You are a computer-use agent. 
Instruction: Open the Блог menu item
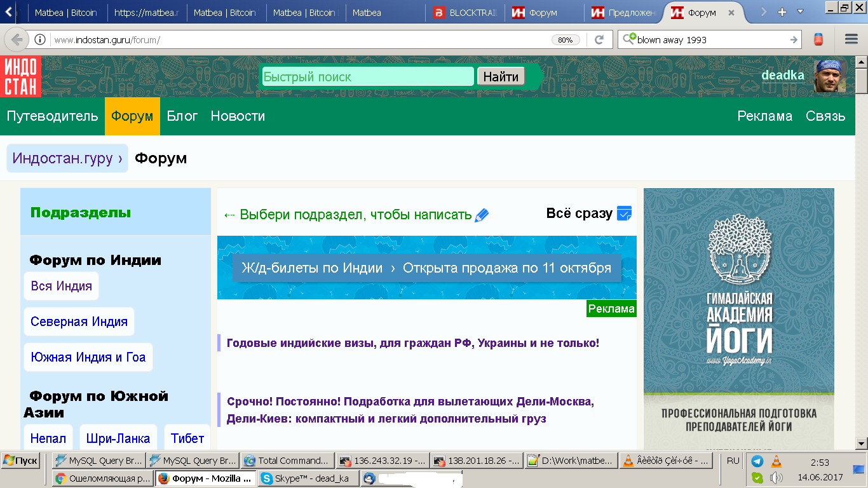pos(182,116)
